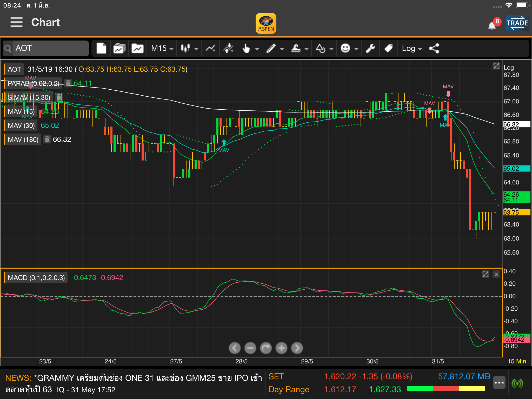Tap the MACD (0.1,0.2,0.3) label
Image resolution: width=532 pixels, height=399 pixels.
tap(36, 278)
